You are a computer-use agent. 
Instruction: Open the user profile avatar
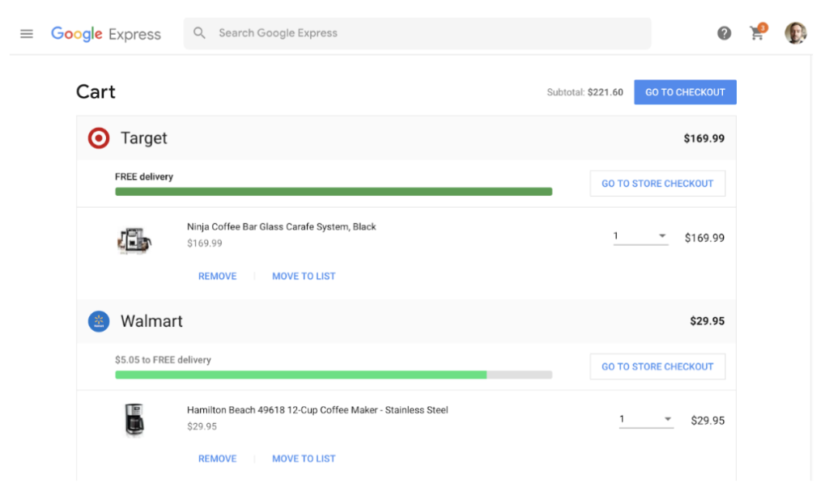[x=795, y=32]
